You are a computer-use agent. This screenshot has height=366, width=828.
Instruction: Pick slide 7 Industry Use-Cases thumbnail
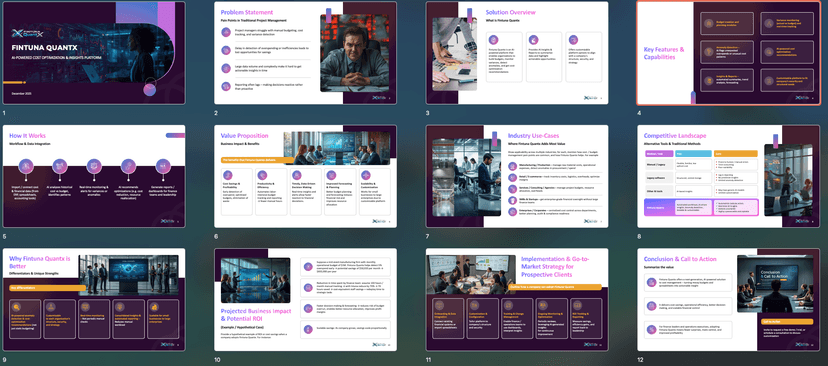tap(517, 176)
